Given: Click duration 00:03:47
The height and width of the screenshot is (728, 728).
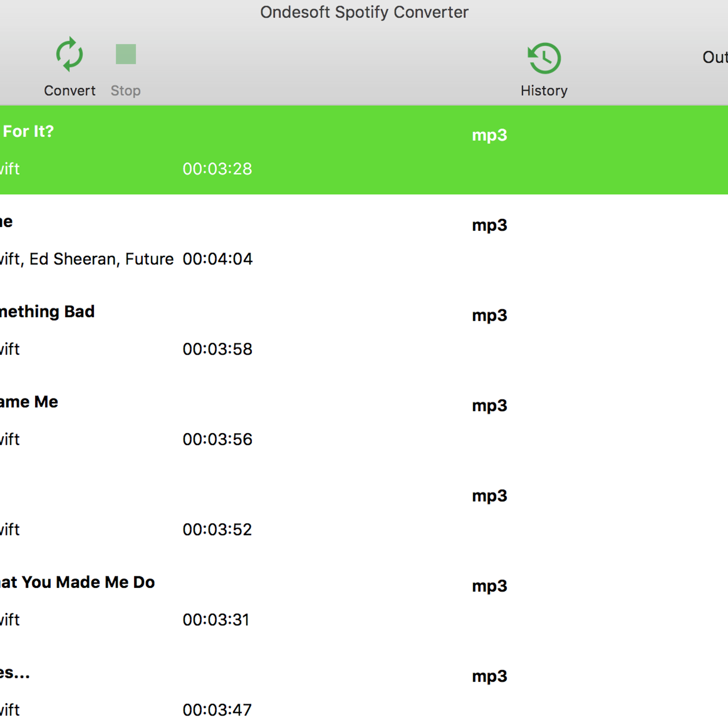Looking at the screenshot, I should (217, 710).
